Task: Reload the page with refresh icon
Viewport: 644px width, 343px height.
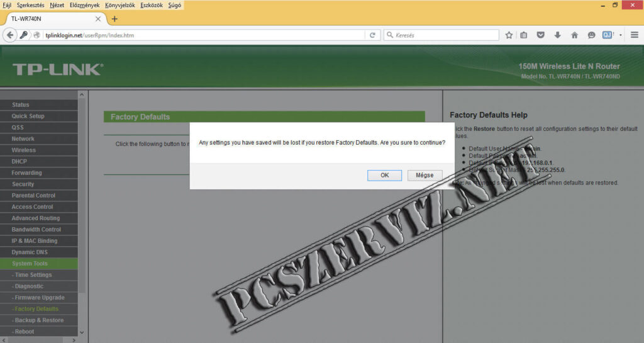Action: click(x=372, y=35)
